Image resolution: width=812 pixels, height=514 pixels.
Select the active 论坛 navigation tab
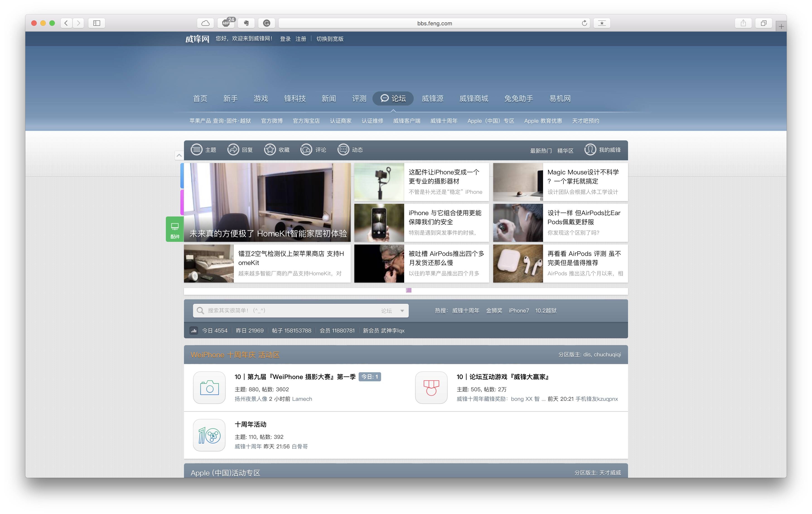click(393, 98)
